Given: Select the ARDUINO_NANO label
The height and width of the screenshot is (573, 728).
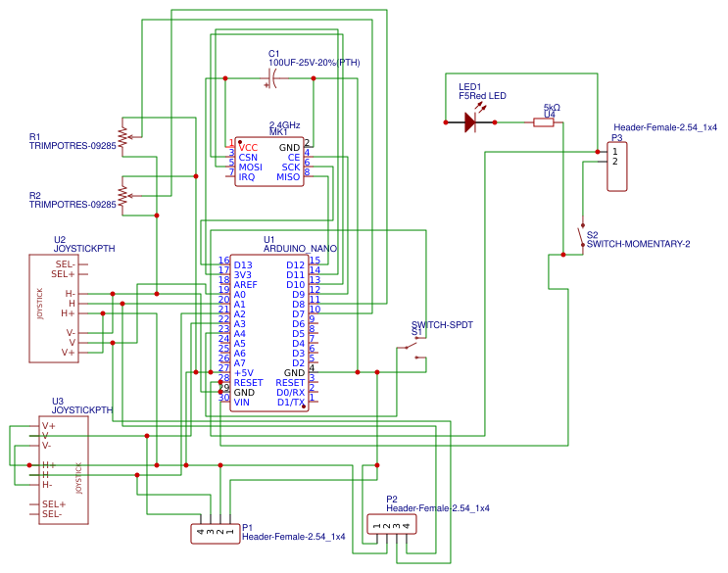Looking at the screenshot, I should click(301, 249).
